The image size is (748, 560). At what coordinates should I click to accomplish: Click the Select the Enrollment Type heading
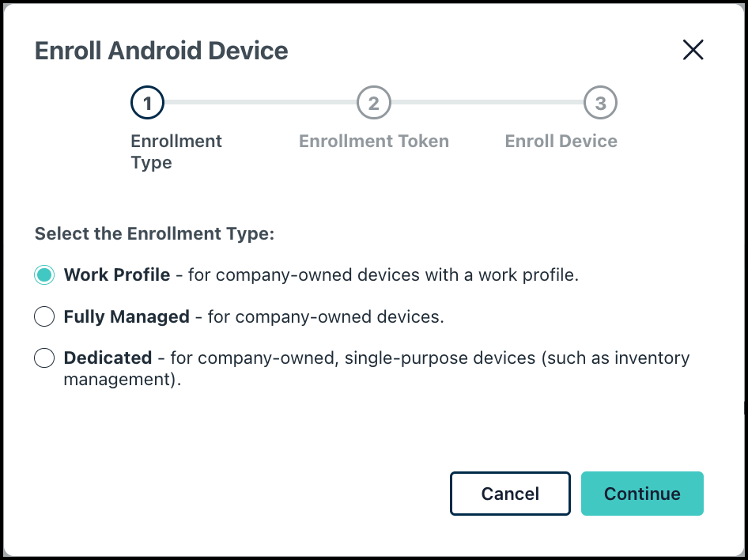[x=154, y=234]
